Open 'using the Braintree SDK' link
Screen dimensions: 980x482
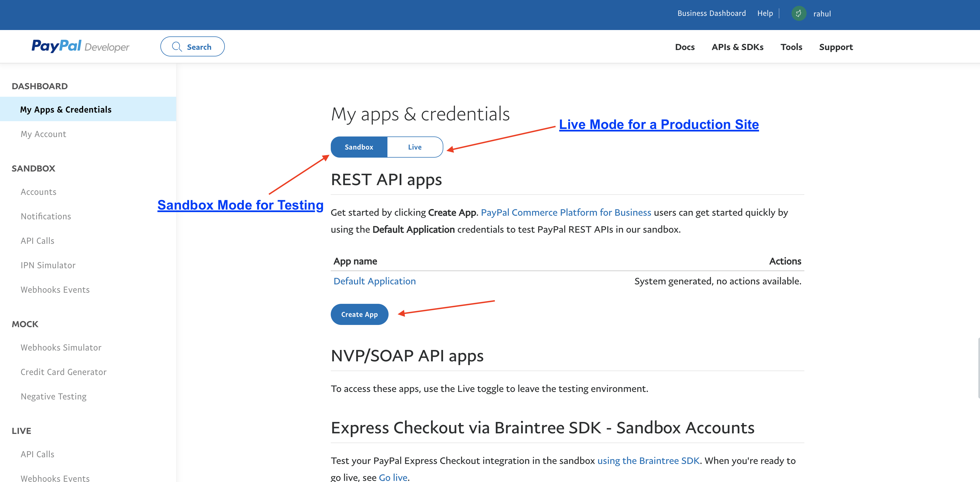tap(648, 461)
